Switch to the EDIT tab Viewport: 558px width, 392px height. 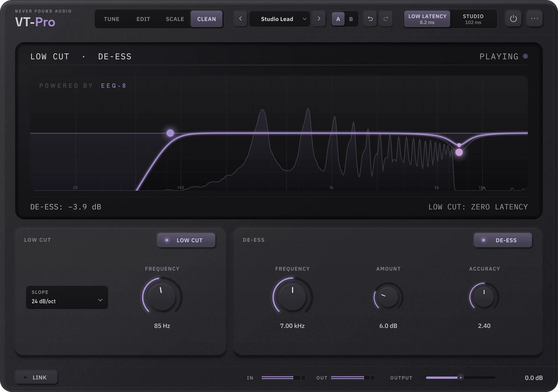143,19
